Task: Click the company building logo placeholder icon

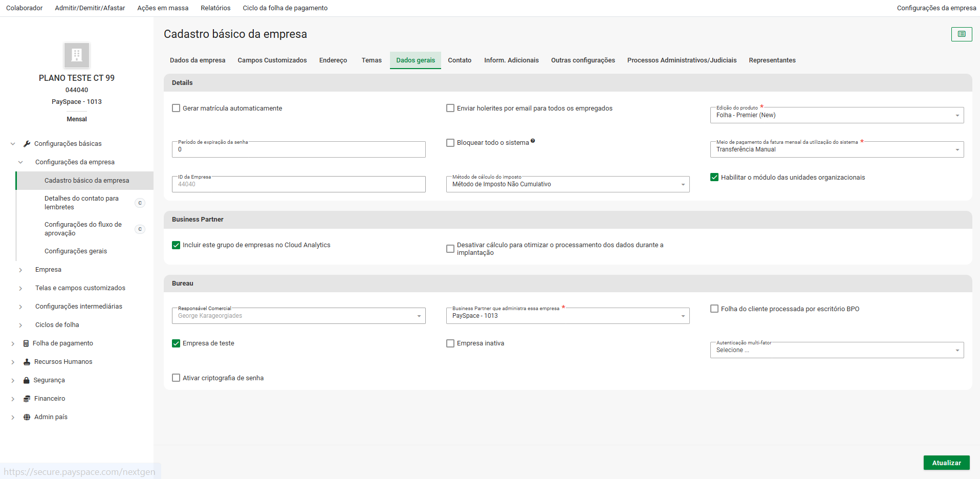Action: point(77,55)
